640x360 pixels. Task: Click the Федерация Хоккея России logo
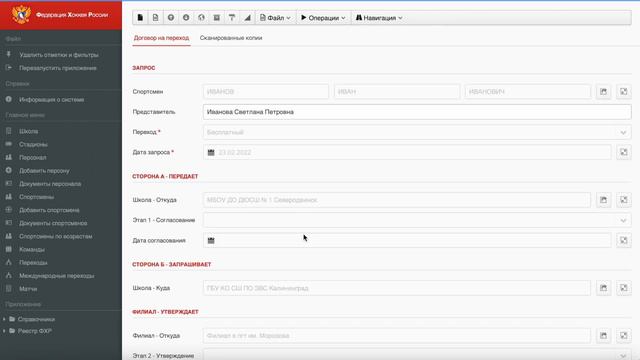(x=61, y=15)
